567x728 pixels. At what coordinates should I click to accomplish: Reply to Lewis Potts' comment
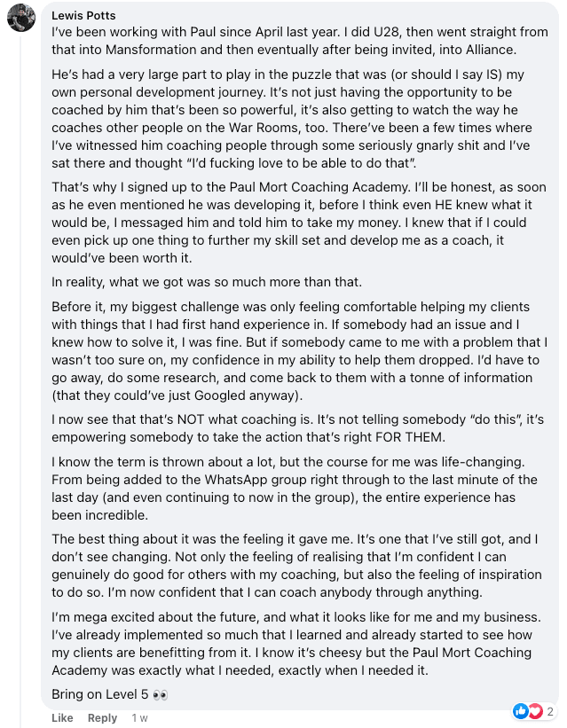coord(102,717)
